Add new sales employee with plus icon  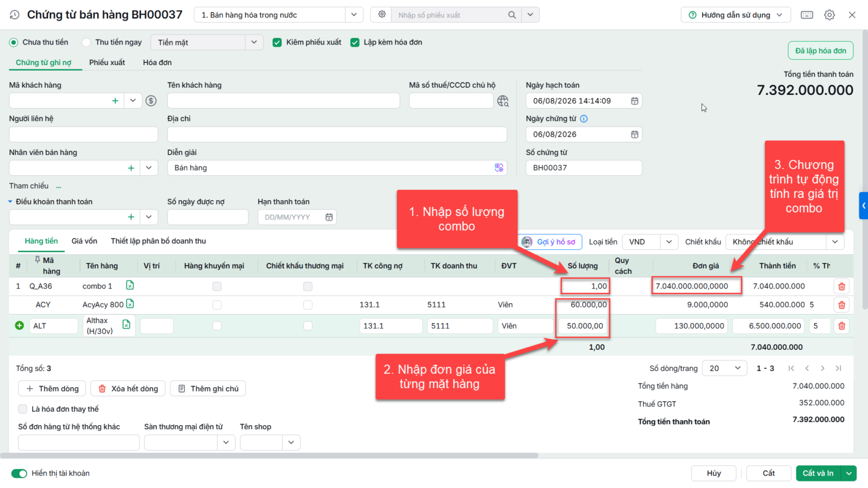[131, 168]
